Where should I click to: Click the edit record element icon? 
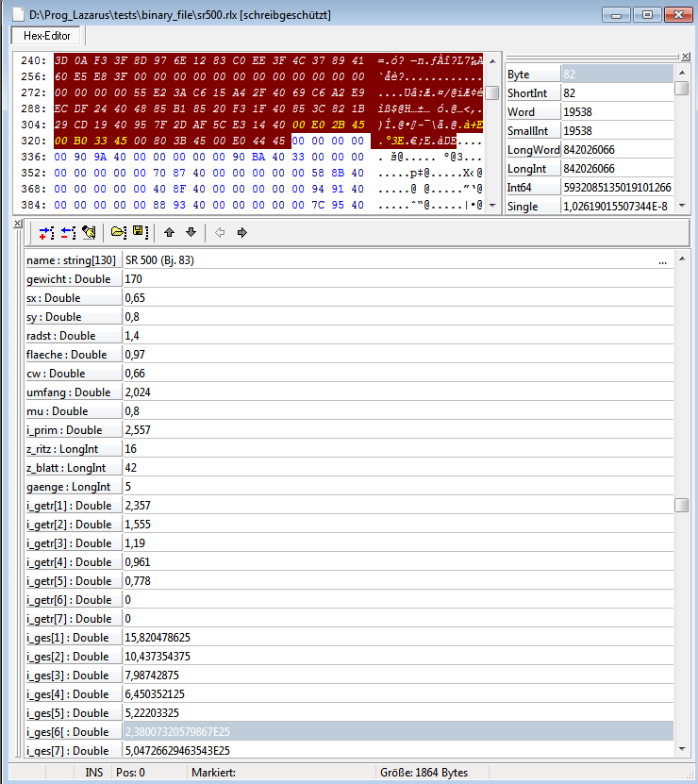point(90,232)
